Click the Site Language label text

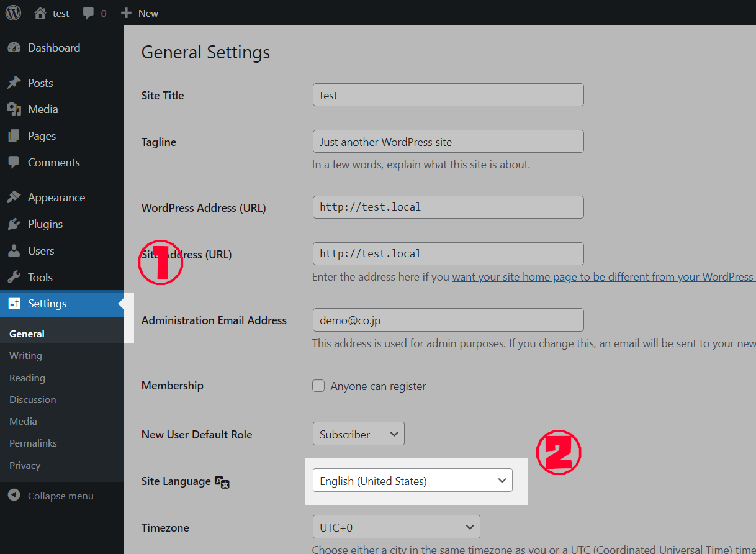point(176,481)
